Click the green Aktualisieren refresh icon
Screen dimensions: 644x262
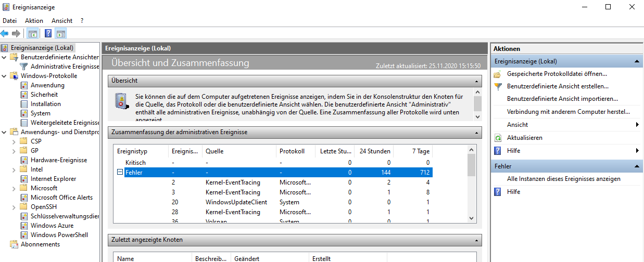coord(498,138)
